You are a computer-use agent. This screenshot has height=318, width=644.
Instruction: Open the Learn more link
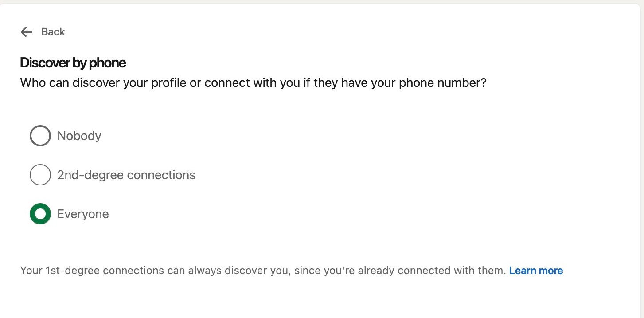(x=536, y=271)
